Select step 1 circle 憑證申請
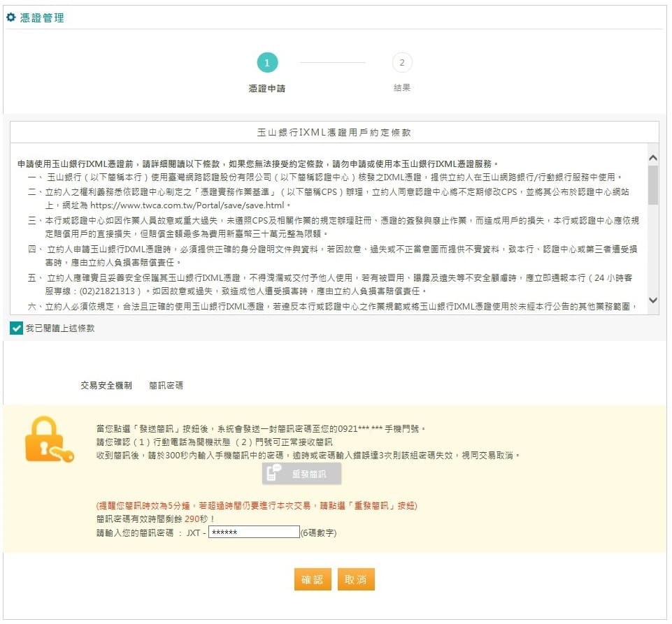The height and width of the screenshot is (624, 672). (267, 63)
